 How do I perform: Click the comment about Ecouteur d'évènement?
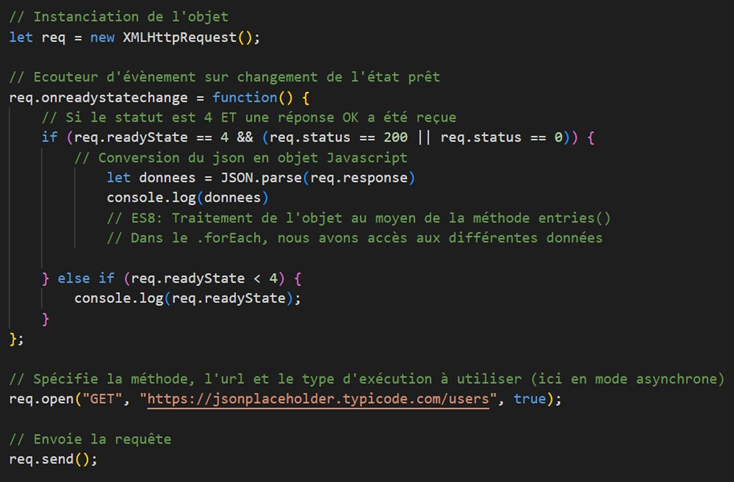225,77
